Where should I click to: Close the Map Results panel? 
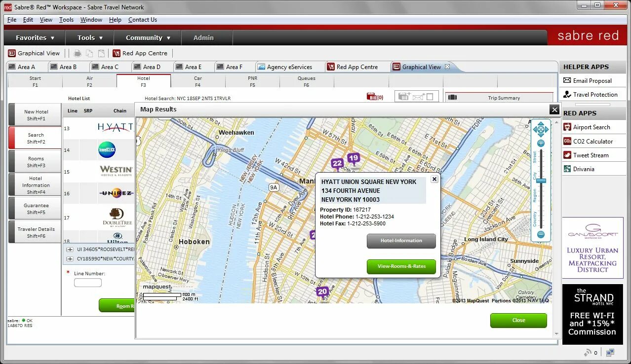[554, 109]
